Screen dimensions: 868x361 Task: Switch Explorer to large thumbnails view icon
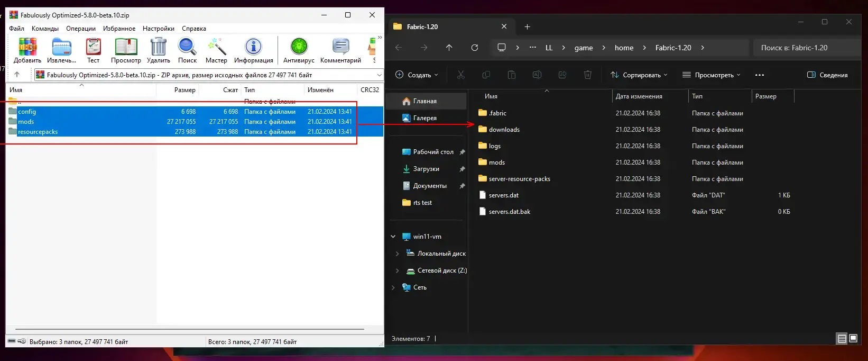(x=853, y=339)
